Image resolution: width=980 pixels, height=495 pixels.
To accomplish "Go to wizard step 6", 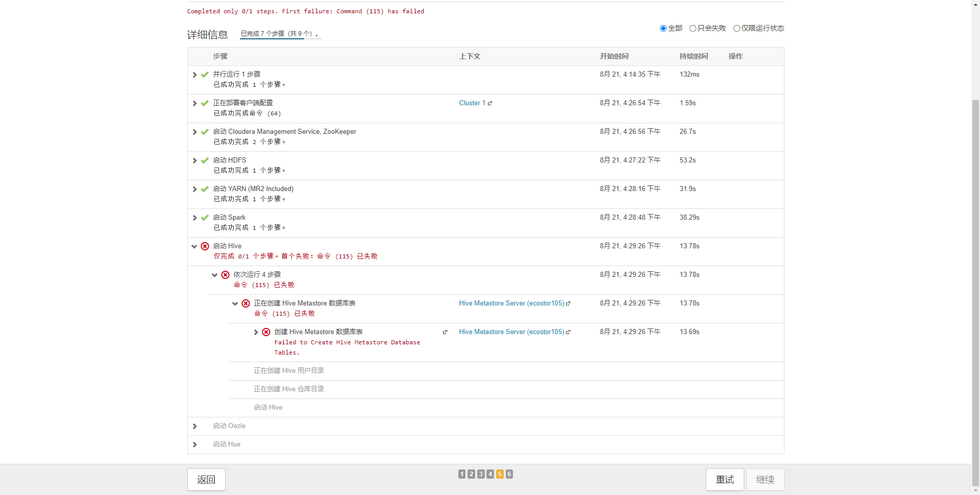I will click(x=509, y=474).
